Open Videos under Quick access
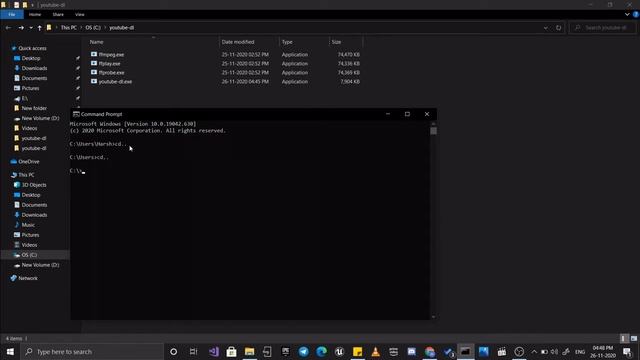 [29, 128]
